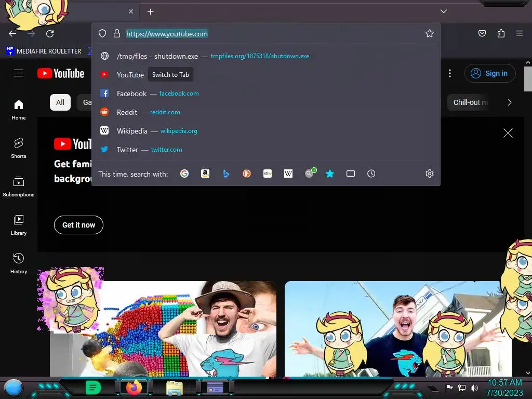Click the Sign in button
This screenshot has width=532, height=399.
click(x=490, y=73)
